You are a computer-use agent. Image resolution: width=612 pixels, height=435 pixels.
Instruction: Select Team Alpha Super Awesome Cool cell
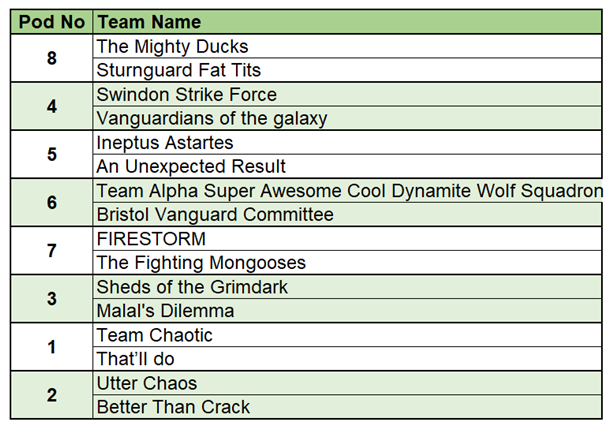pyautogui.click(x=349, y=190)
